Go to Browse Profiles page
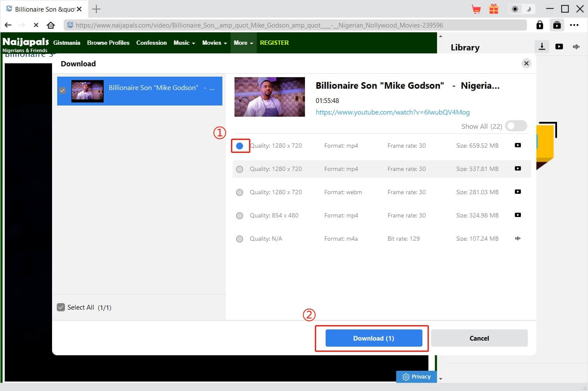The height and width of the screenshot is (391, 588). point(108,43)
